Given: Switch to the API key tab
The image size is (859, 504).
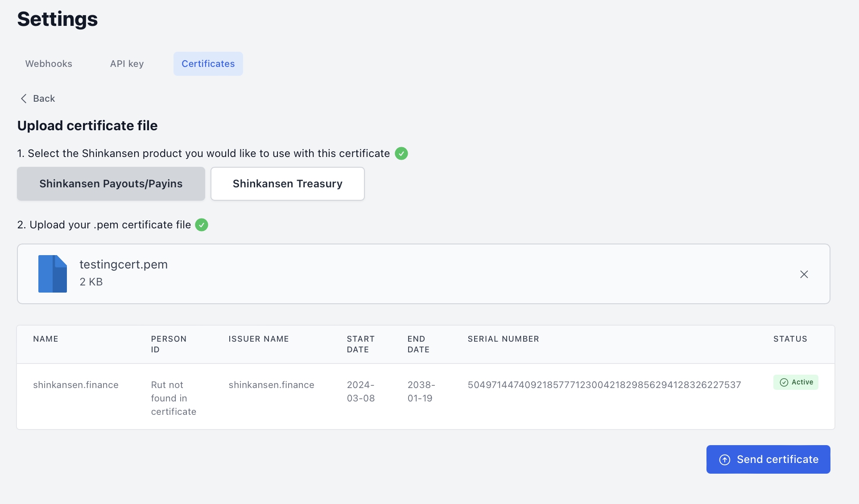Looking at the screenshot, I should 127,64.
